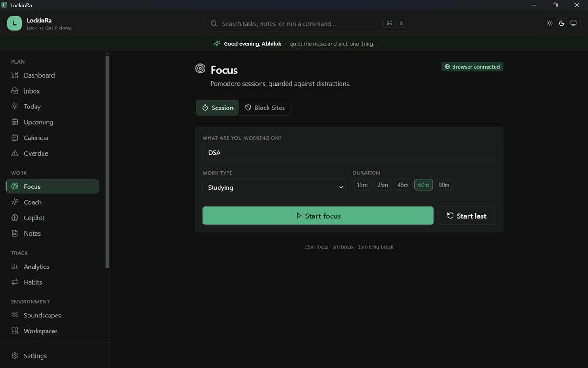The height and width of the screenshot is (368, 588).
Task: Open Copilot from sidebar
Action: 52,217
